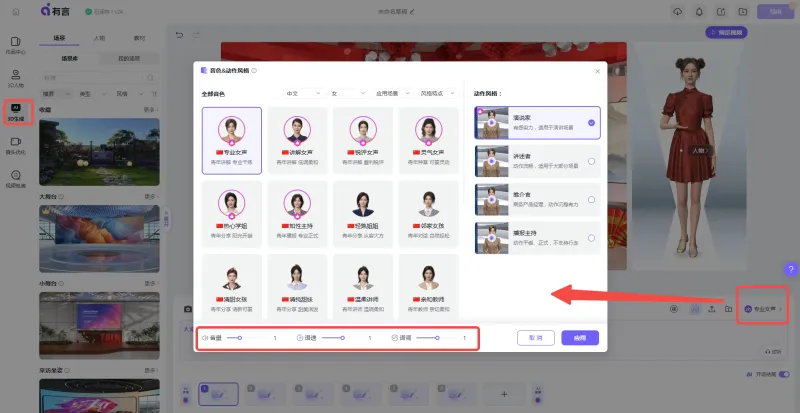Adjust the 语调 pitch slider

coord(438,338)
